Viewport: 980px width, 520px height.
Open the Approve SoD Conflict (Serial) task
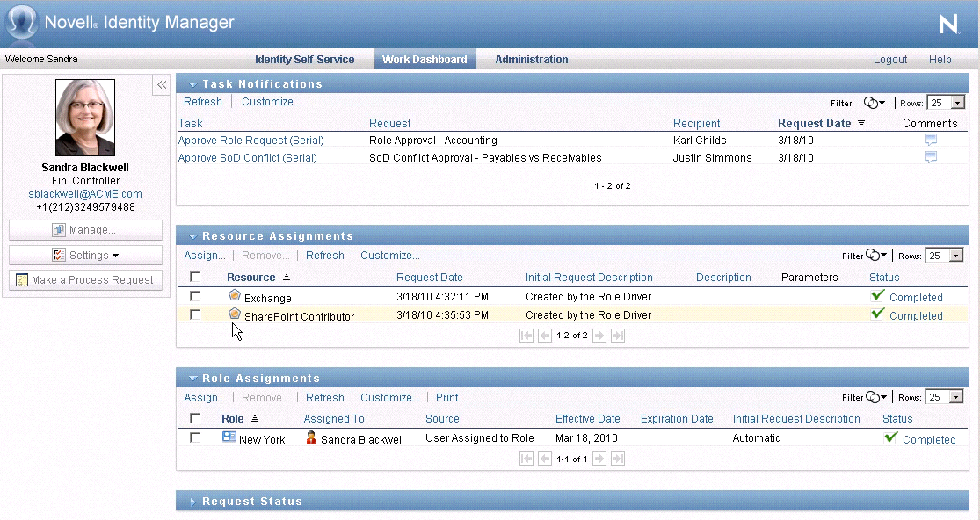click(x=248, y=158)
